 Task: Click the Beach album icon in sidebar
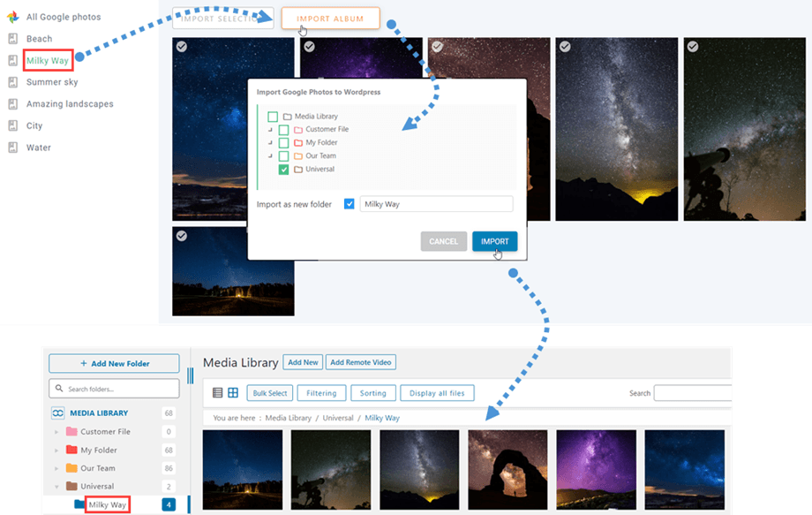pos(13,39)
